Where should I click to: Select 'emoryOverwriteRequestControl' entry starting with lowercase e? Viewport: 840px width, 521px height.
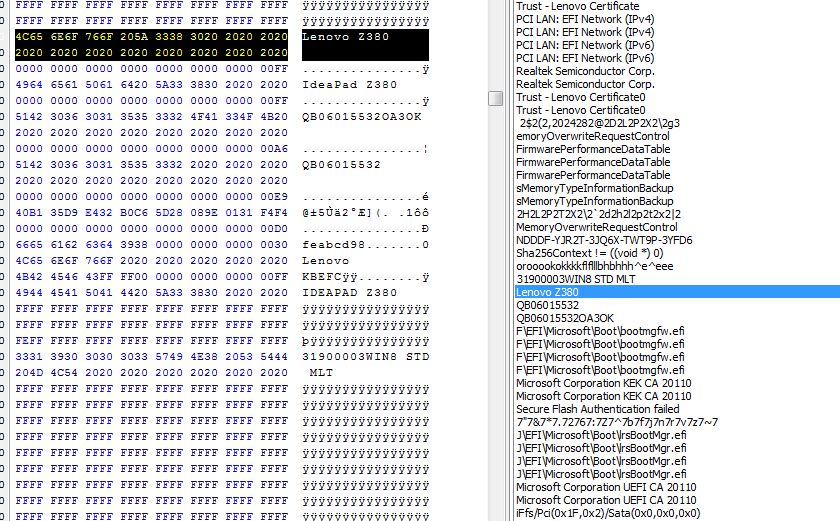(592, 136)
